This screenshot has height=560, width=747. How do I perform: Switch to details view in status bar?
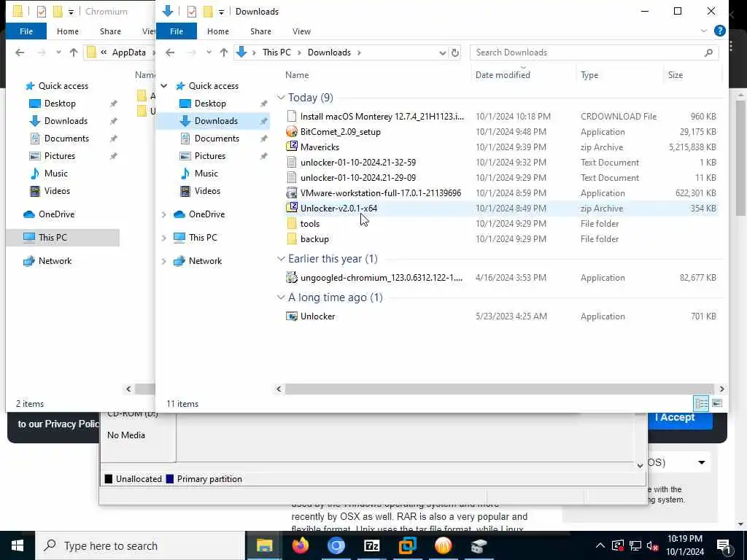point(701,403)
